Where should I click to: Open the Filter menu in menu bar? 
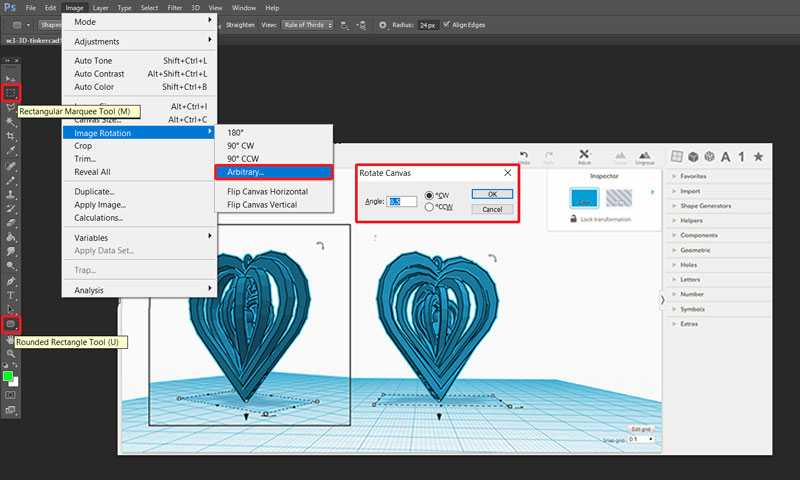click(x=174, y=8)
